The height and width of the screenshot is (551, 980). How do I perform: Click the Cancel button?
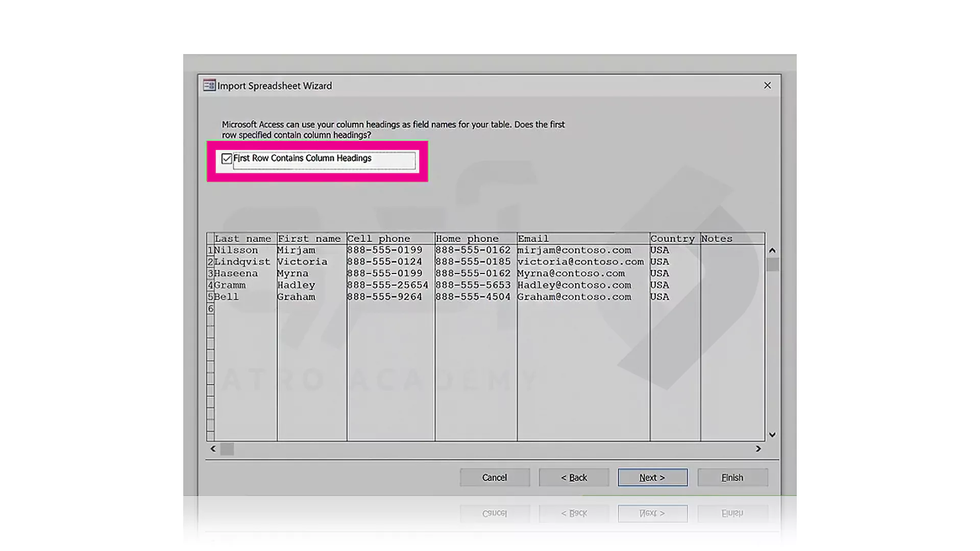[495, 478]
